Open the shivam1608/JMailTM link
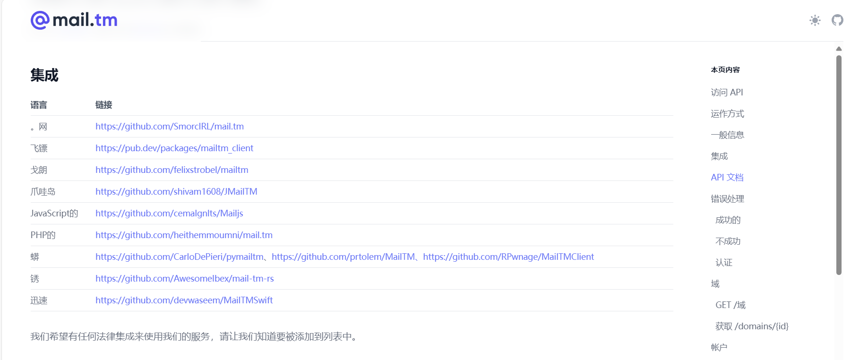This screenshot has width=868, height=360. click(176, 191)
